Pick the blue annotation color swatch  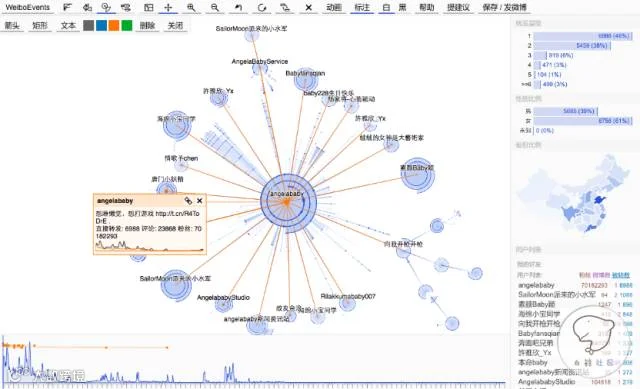[x=101, y=25]
